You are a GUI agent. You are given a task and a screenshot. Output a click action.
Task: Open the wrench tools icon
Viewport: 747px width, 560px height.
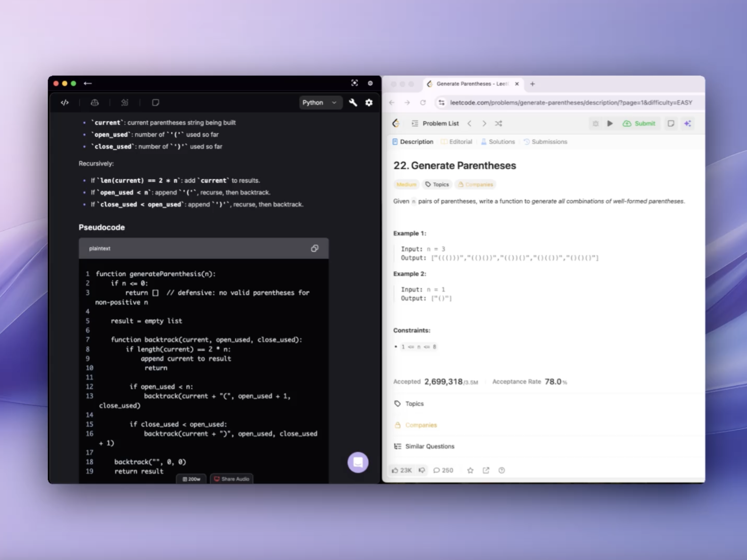click(353, 103)
